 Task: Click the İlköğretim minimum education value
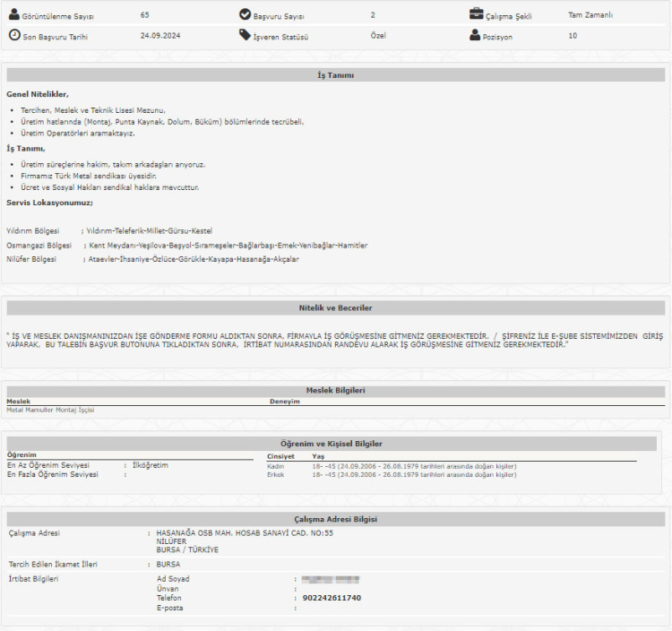coord(150,465)
